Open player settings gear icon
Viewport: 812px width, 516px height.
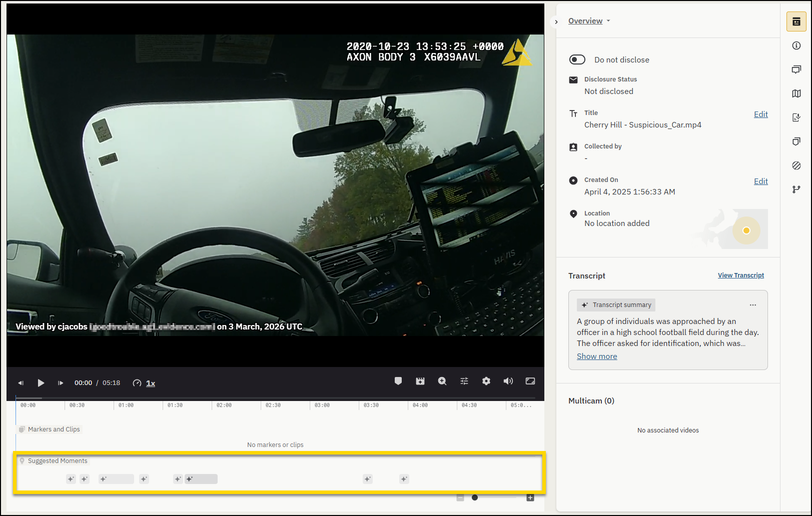486,381
